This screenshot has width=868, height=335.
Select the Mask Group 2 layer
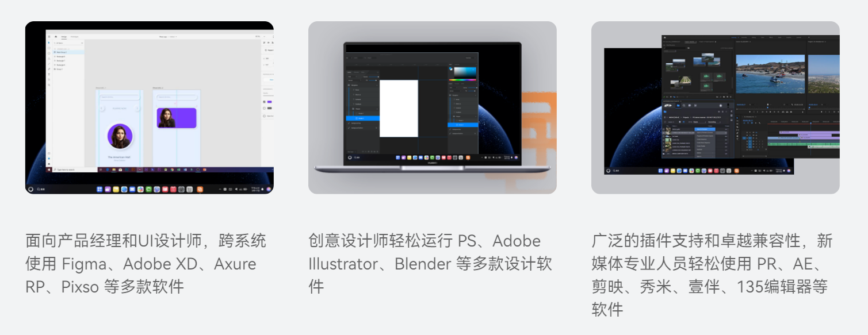68,52
